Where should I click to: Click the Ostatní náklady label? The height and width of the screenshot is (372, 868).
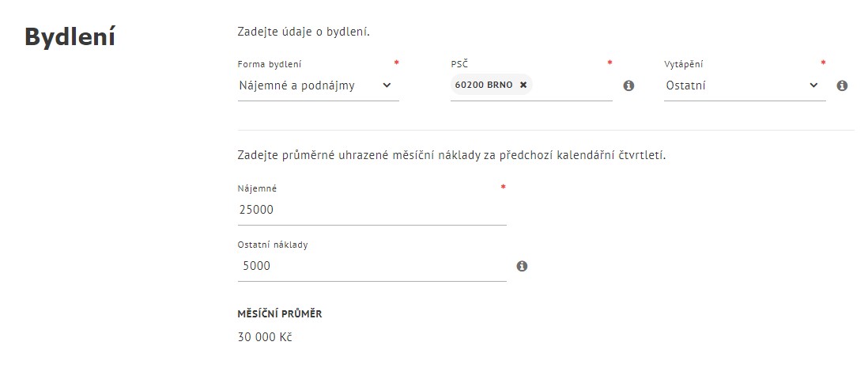coord(273,245)
